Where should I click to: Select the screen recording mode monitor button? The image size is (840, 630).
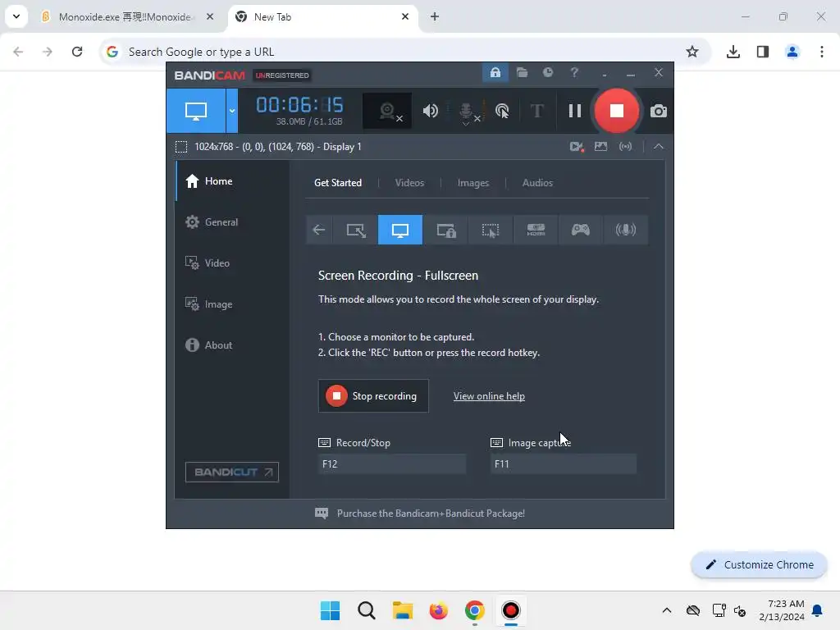coord(196,111)
